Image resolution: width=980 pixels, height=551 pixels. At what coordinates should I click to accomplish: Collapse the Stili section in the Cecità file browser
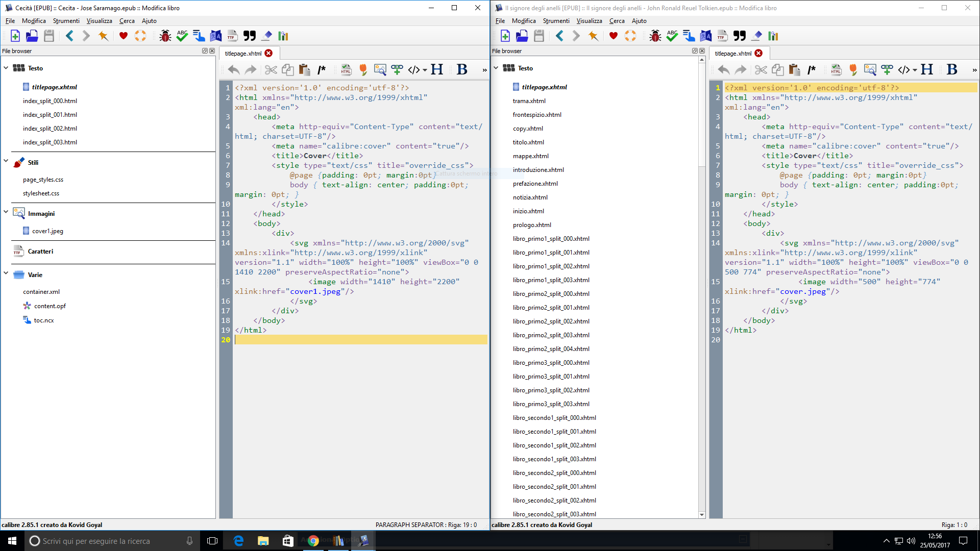[x=6, y=161]
